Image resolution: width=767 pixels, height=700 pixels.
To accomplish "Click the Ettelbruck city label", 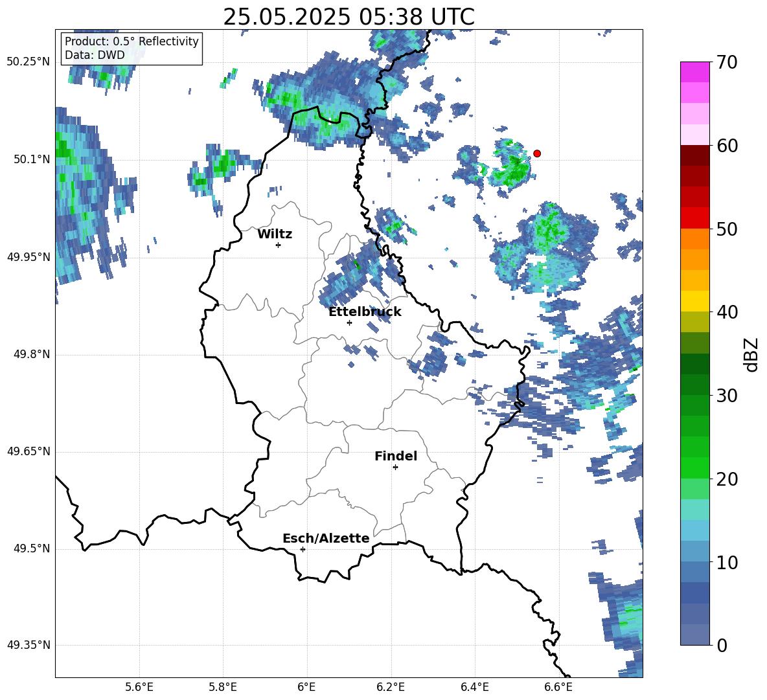I will (x=365, y=312).
